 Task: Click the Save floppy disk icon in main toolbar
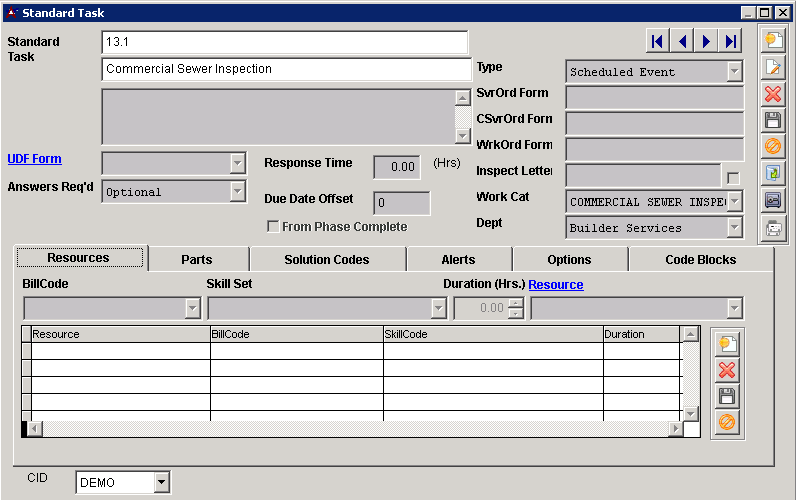pos(773,121)
